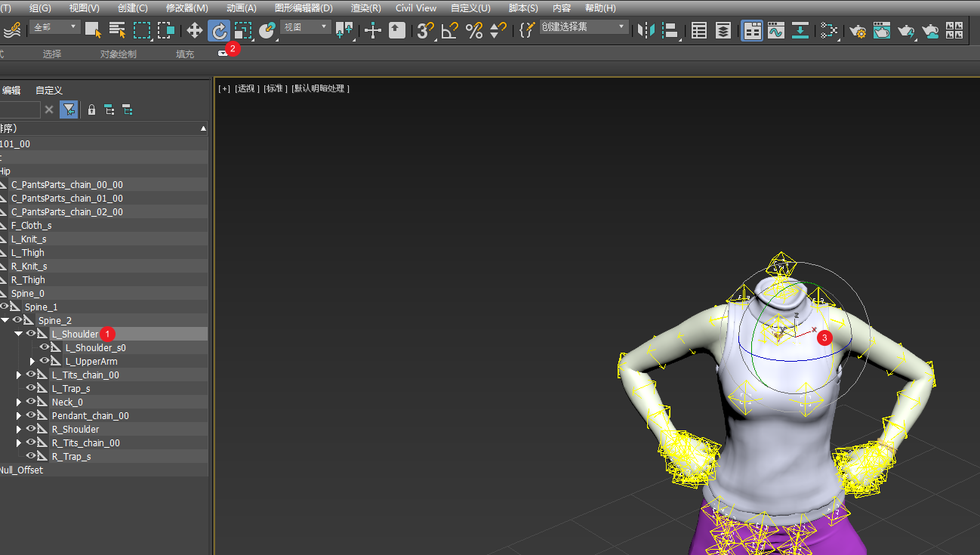
Task: Open reference coordinate system dropdown 视图
Action: click(x=306, y=27)
